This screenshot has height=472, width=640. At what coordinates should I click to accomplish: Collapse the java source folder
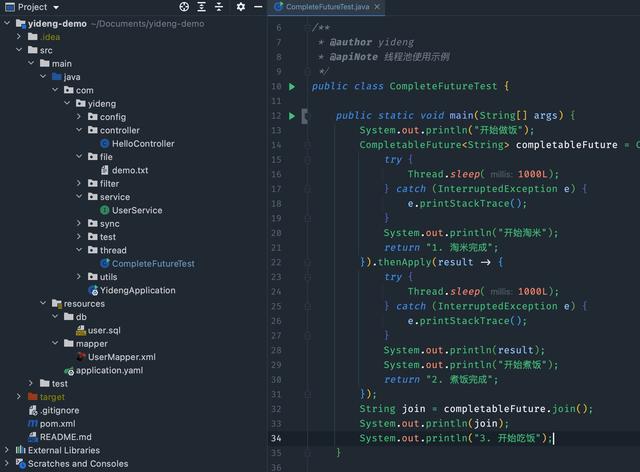point(43,76)
